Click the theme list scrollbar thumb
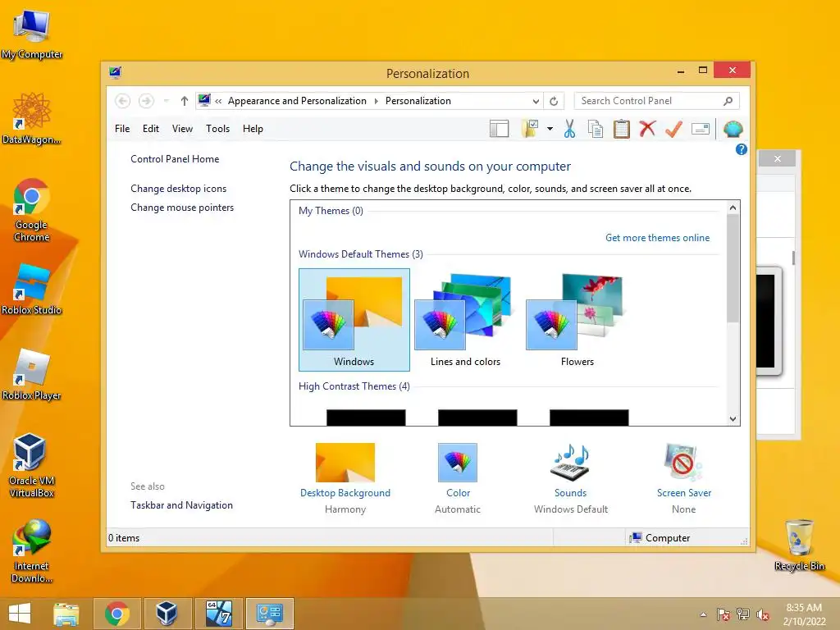The image size is (840, 630). 733,268
